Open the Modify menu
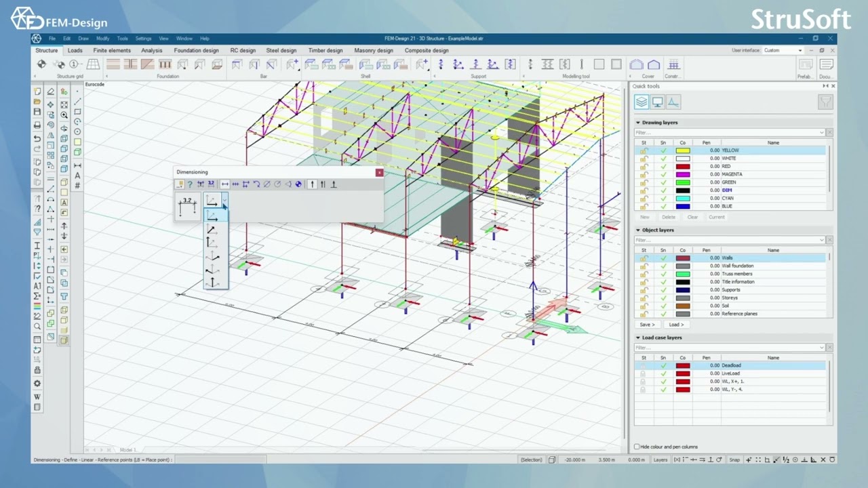The image size is (868, 488). point(102,39)
